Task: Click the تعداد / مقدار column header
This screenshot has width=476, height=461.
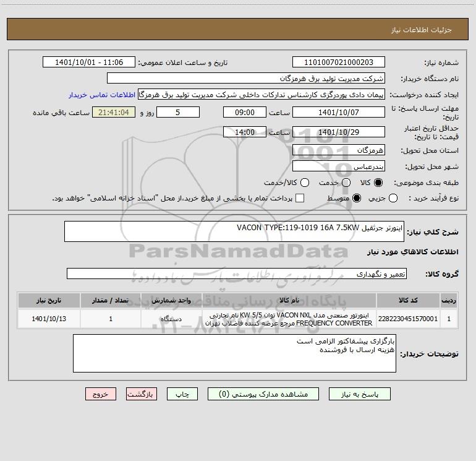Action: (111, 301)
